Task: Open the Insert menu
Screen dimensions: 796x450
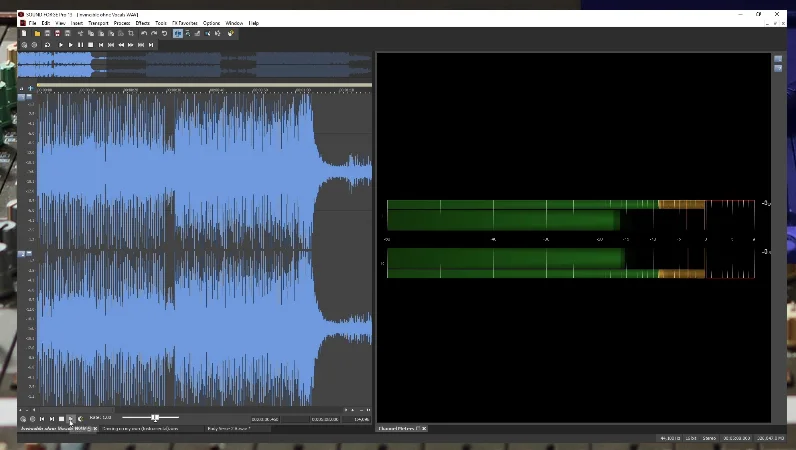Action: (77, 23)
